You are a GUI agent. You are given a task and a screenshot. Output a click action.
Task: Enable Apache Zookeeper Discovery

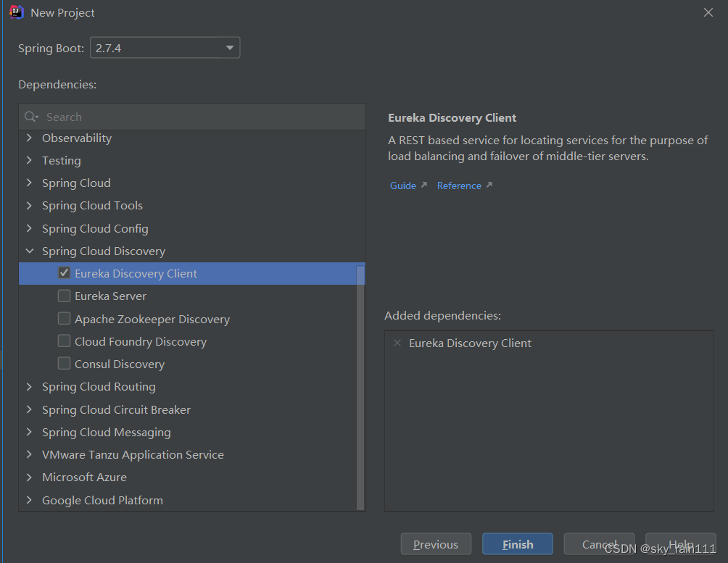[64, 318]
